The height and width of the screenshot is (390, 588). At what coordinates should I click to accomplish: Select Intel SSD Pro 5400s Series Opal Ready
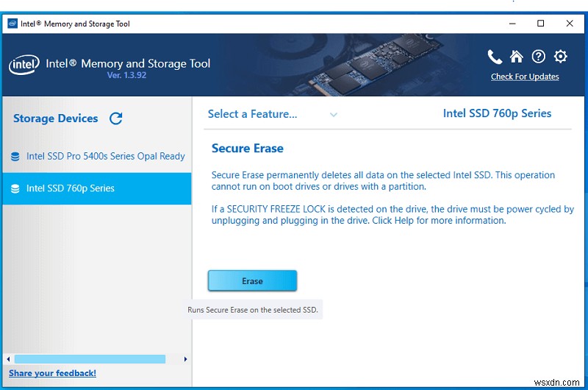tap(105, 156)
